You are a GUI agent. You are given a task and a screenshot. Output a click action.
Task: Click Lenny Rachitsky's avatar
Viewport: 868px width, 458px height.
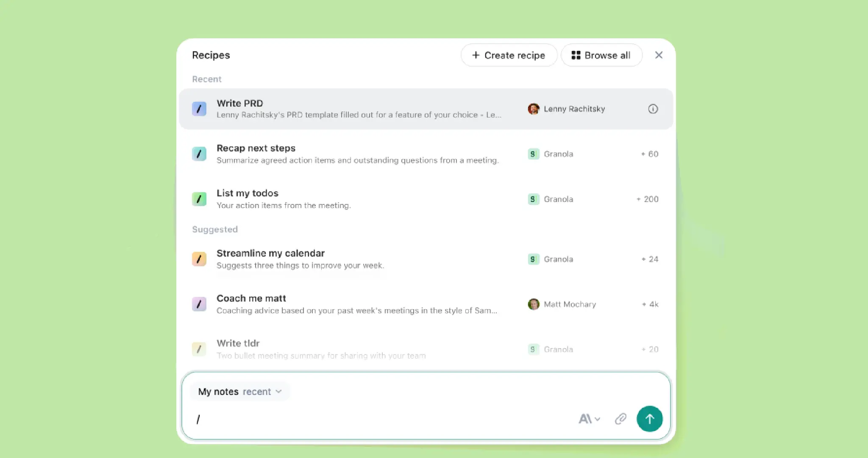[534, 109]
